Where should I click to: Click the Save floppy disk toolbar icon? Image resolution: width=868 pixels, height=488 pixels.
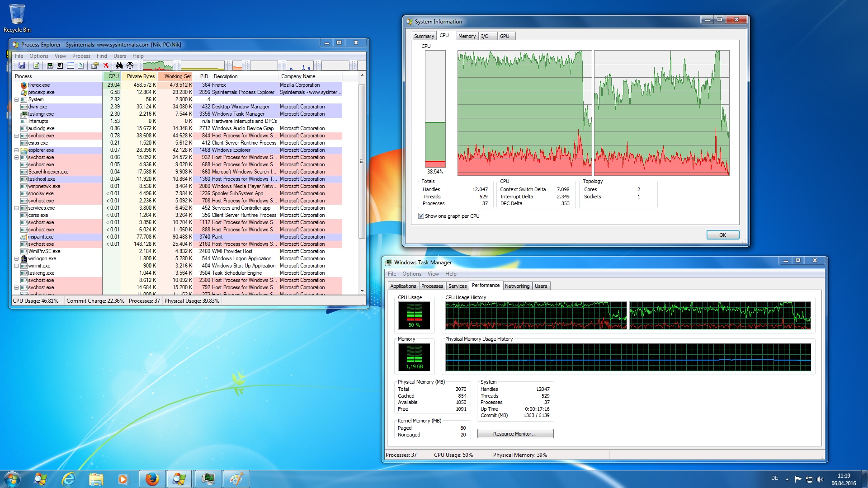coord(22,66)
